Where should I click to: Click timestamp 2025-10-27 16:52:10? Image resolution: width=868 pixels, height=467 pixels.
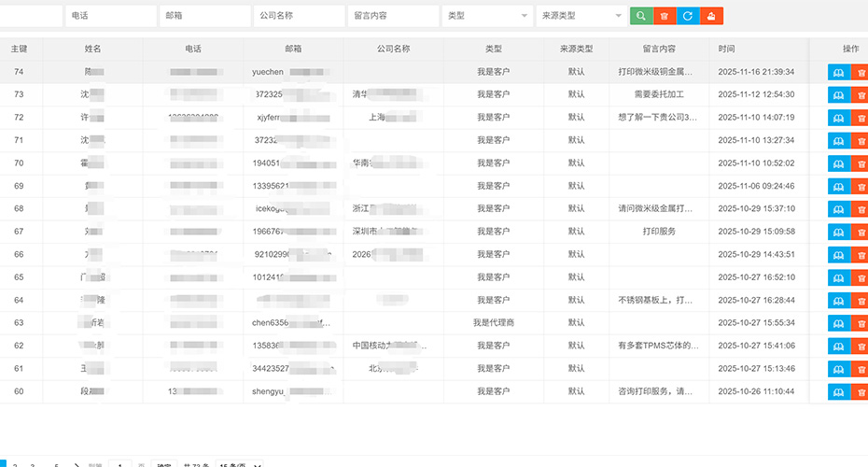pyautogui.click(x=756, y=277)
